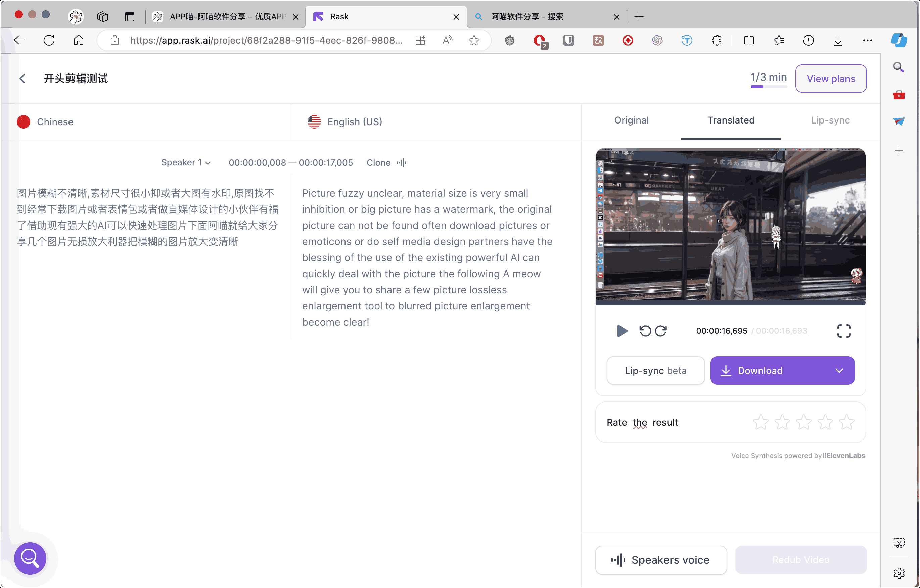920x588 pixels.
Task: Click the English translated text block
Action: tap(427, 257)
